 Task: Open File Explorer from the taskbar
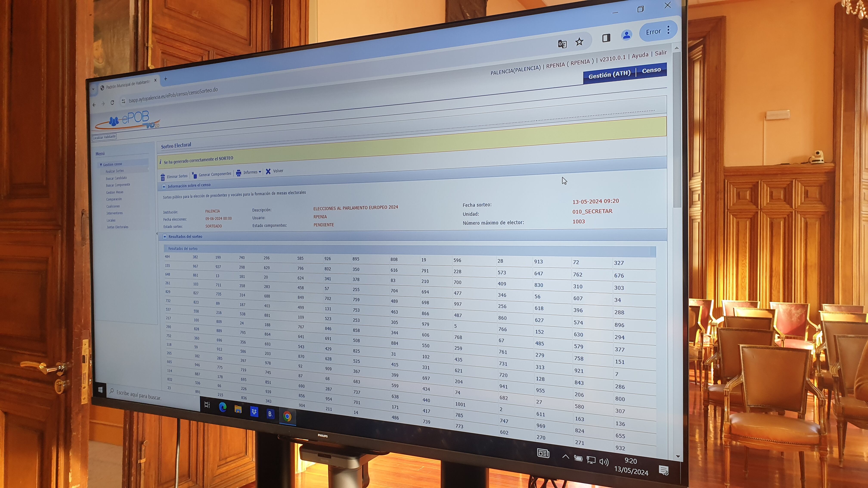(x=238, y=409)
